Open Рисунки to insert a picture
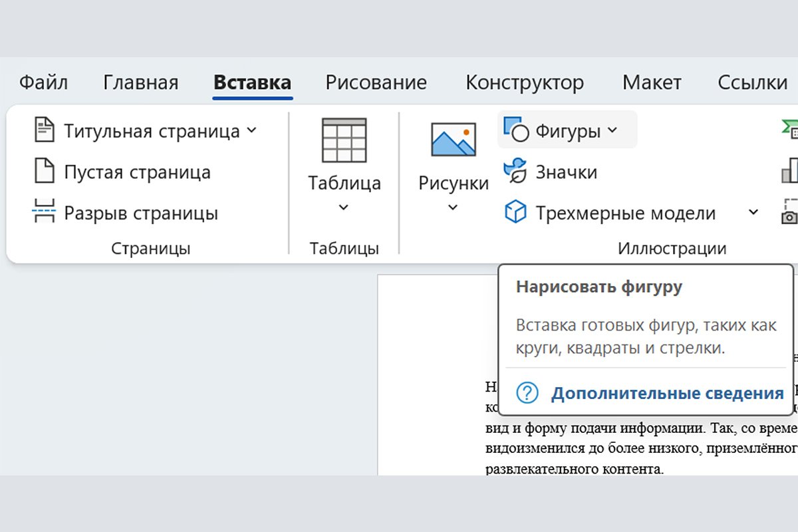Screen dimensions: 798x532 (453, 138)
